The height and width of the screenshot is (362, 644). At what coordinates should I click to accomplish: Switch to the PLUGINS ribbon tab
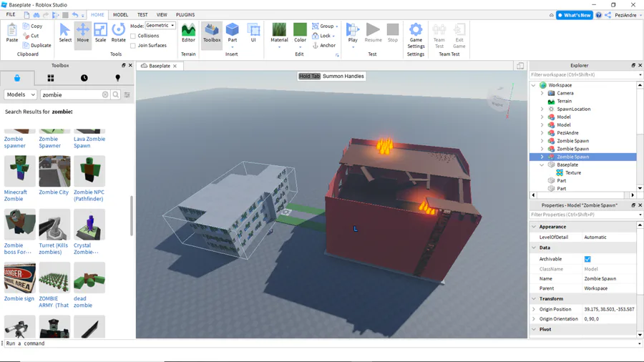185,15
